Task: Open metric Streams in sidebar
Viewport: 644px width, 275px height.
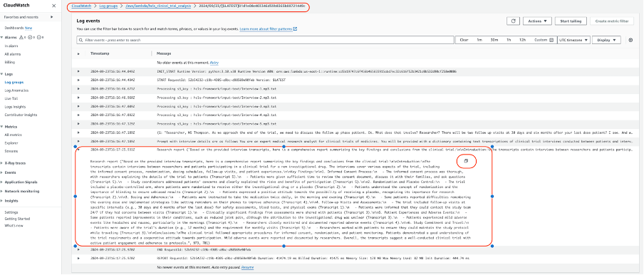Action: point(11,151)
